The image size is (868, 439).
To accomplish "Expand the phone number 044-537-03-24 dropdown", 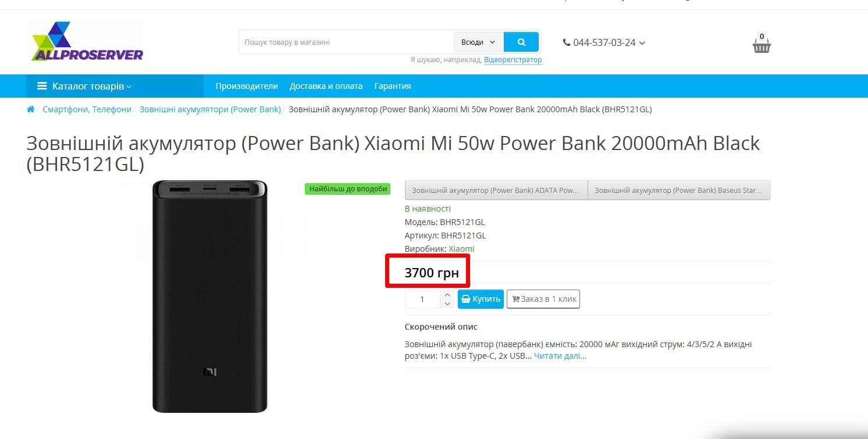I will (x=604, y=42).
